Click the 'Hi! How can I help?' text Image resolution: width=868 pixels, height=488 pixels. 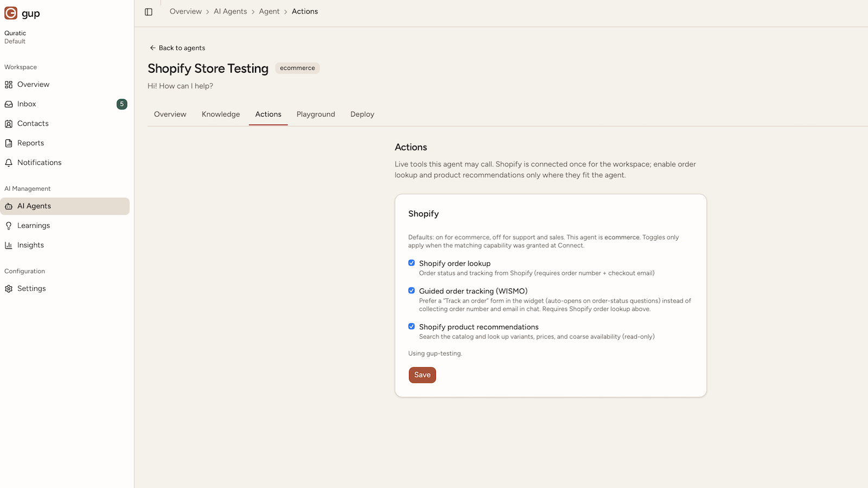(180, 86)
